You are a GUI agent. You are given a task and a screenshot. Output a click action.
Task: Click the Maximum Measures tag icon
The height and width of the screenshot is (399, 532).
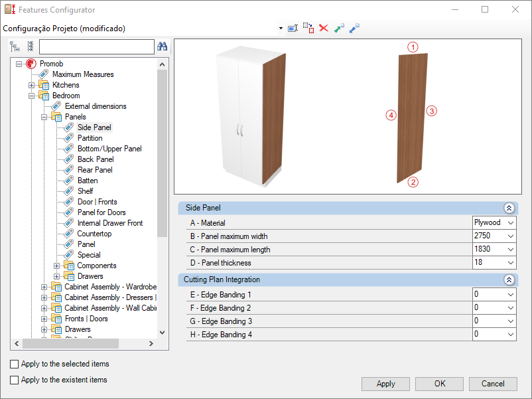(43, 74)
